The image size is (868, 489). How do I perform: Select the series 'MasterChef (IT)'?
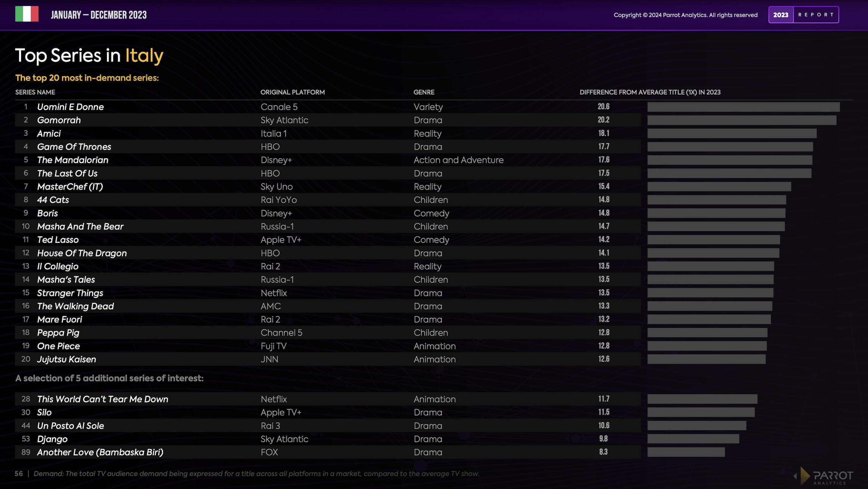(x=70, y=186)
